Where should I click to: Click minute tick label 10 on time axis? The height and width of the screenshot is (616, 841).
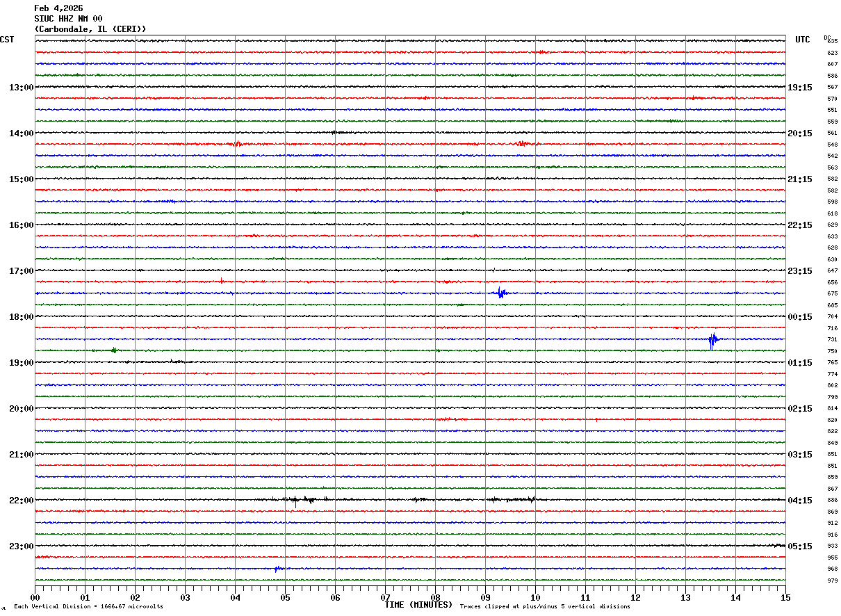click(x=535, y=597)
